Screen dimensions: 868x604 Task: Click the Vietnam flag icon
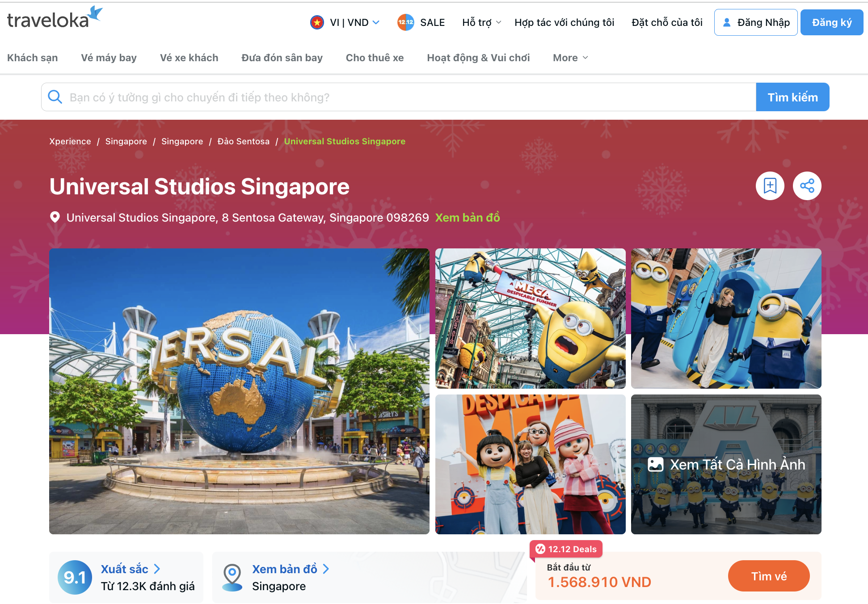pyautogui.click(x=317, y=22)
